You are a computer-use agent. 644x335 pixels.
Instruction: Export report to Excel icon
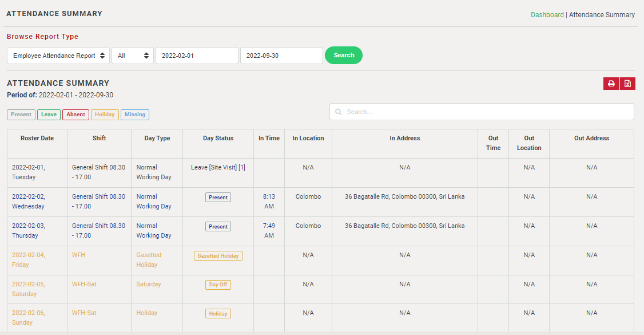point(627,84)
